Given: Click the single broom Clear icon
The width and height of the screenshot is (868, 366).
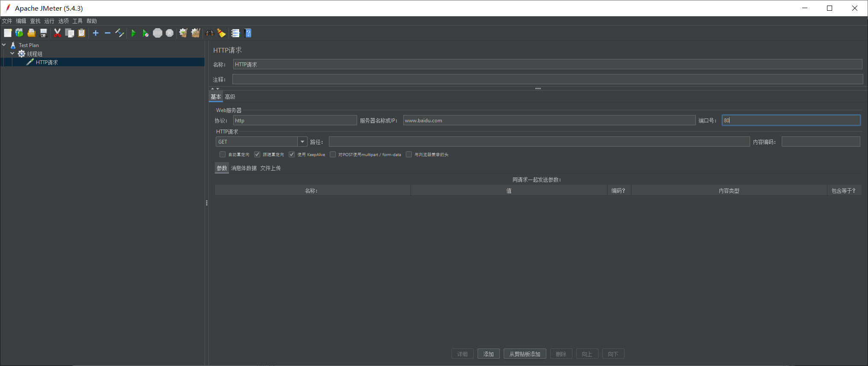Looking at the screenshot, I should [x=183, y=33].
